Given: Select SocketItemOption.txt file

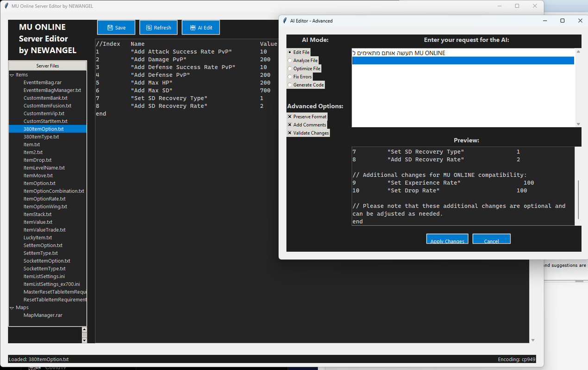Looking at the screenshot, I should coord(47,261).
